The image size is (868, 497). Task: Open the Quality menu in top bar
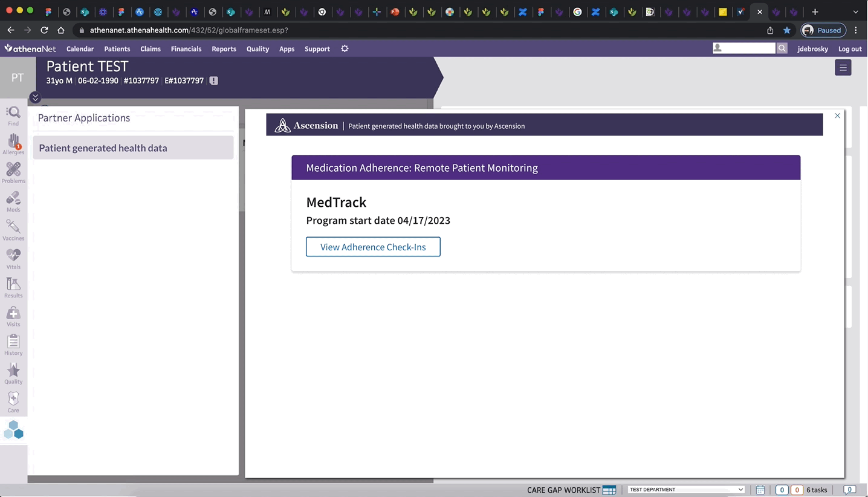[257, 48]
